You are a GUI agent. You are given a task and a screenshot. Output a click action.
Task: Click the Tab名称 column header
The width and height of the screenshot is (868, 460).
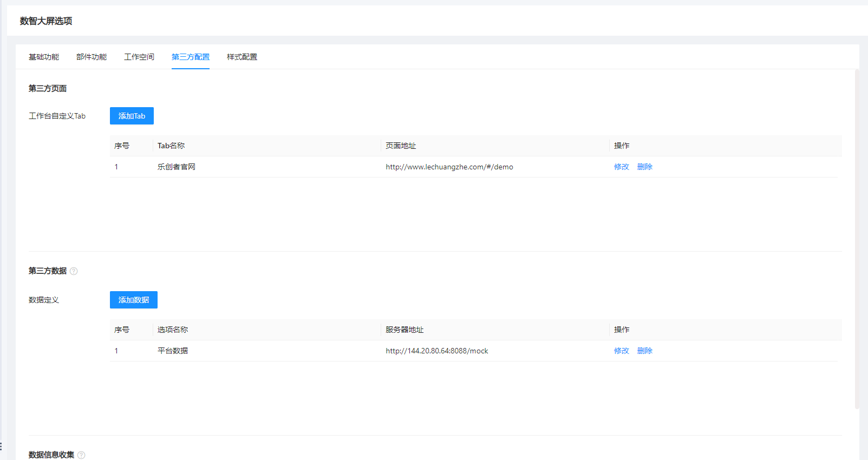pos(171,146)
